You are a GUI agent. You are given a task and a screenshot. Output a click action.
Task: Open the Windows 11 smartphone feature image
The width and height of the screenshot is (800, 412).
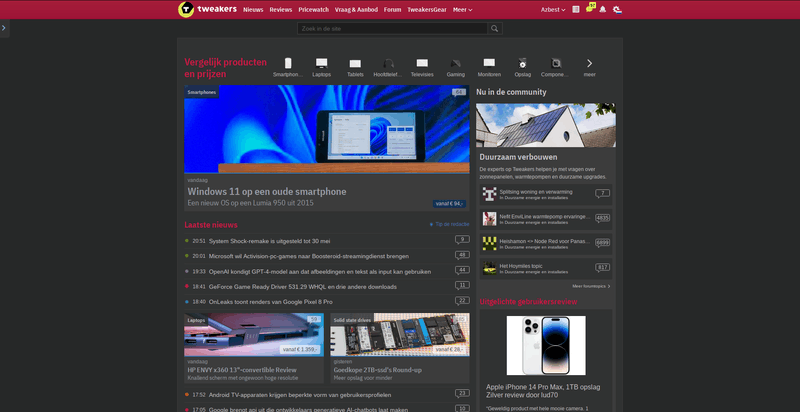pyautogui.click(x=327, y=130)
